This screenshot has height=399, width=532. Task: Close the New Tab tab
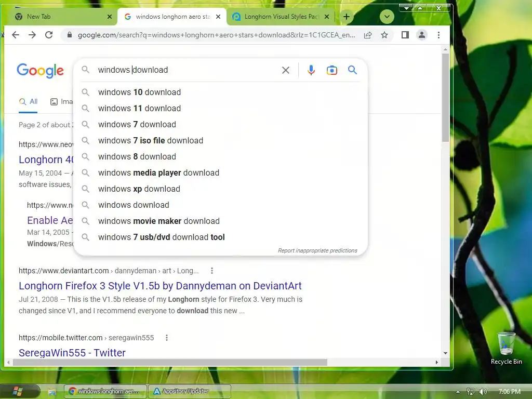110,17
